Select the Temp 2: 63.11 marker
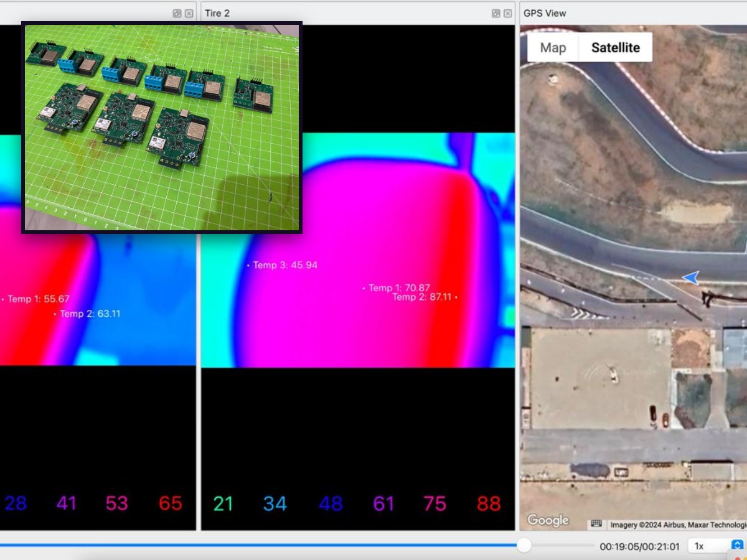 pos(87,314)
